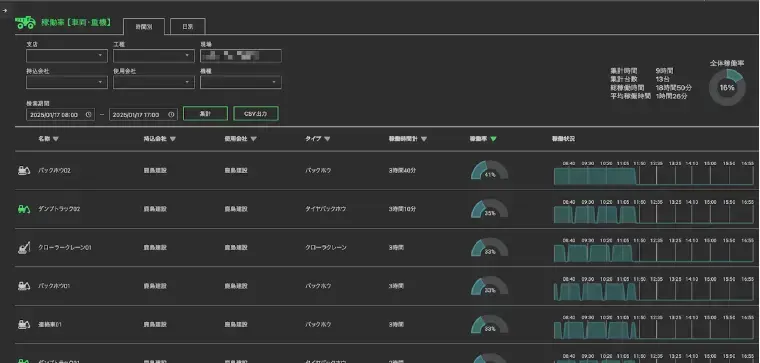Click the 集計 button
The height and width of the screenshot is (363, 760).
point(206,113)
